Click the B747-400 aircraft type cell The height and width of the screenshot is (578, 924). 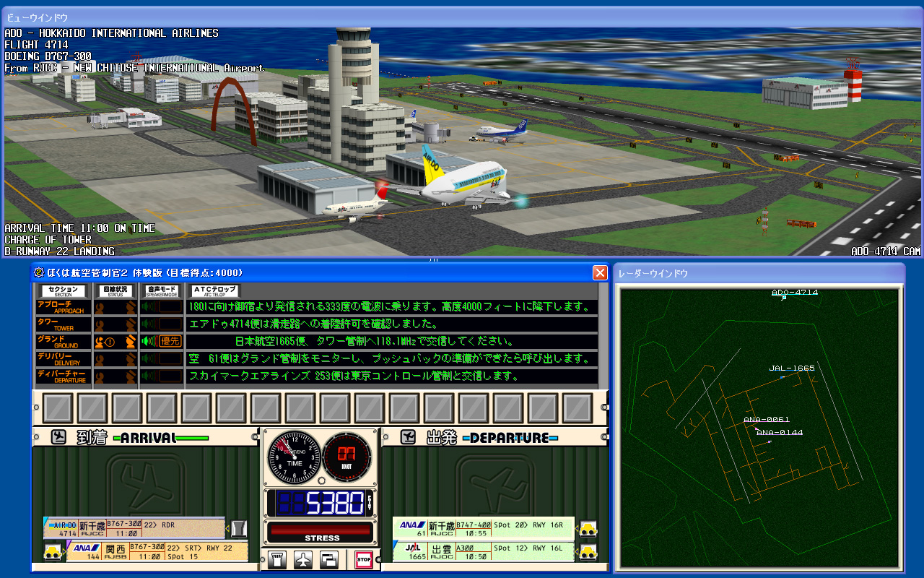pyautogui.click(x=474, y=525)
